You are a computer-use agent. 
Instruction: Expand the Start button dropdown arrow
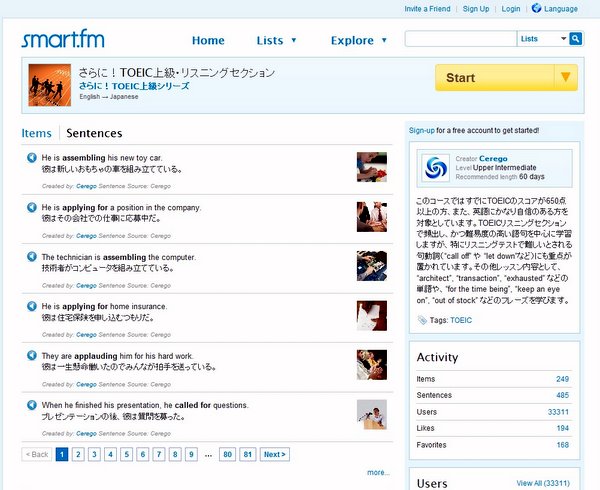pos(566,78)
